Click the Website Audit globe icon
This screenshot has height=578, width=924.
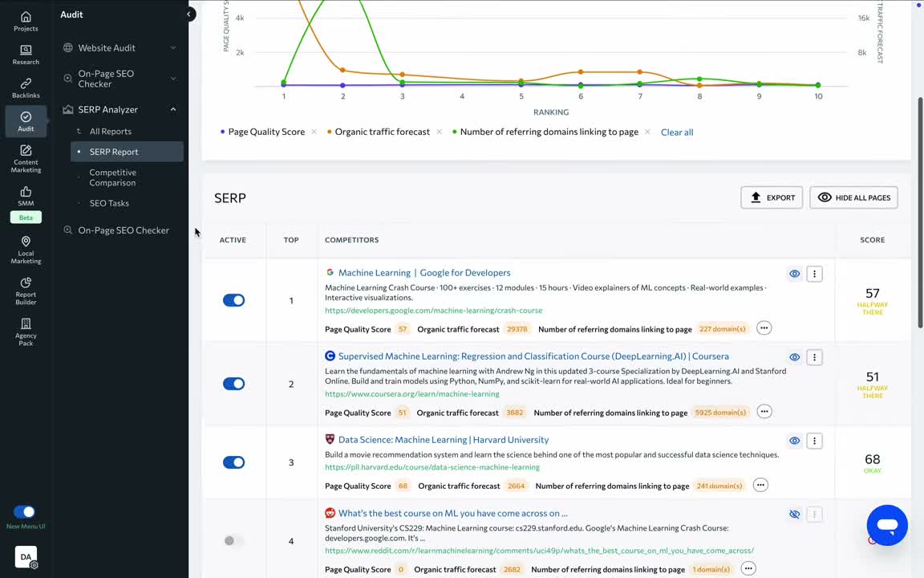click(x=67, y=48)
